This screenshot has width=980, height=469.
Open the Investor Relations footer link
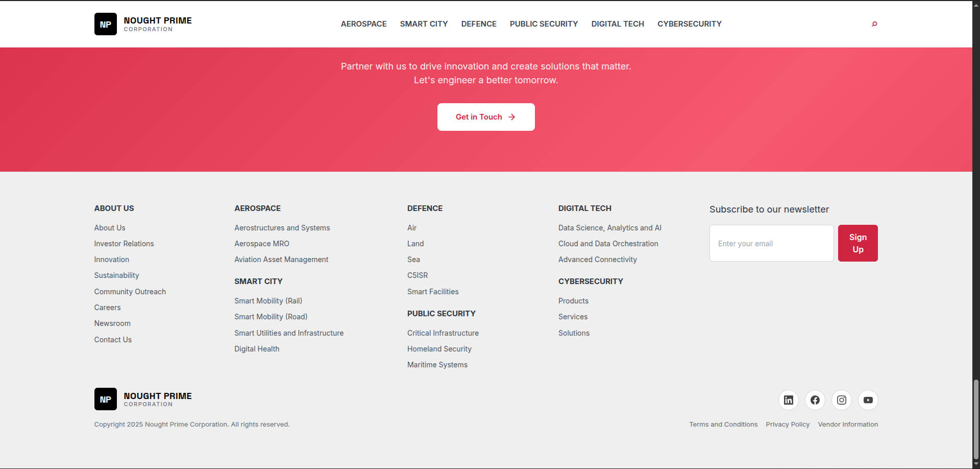tap(124, 244)
